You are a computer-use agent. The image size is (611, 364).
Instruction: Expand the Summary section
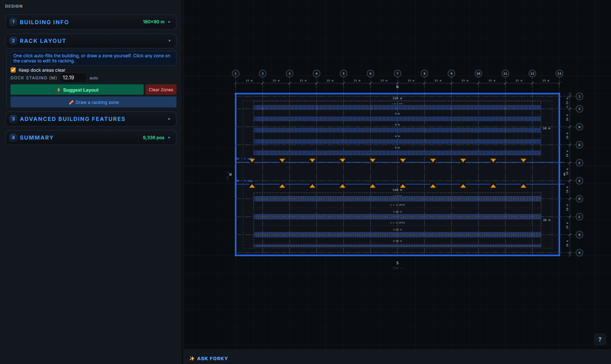click(91, 137)
